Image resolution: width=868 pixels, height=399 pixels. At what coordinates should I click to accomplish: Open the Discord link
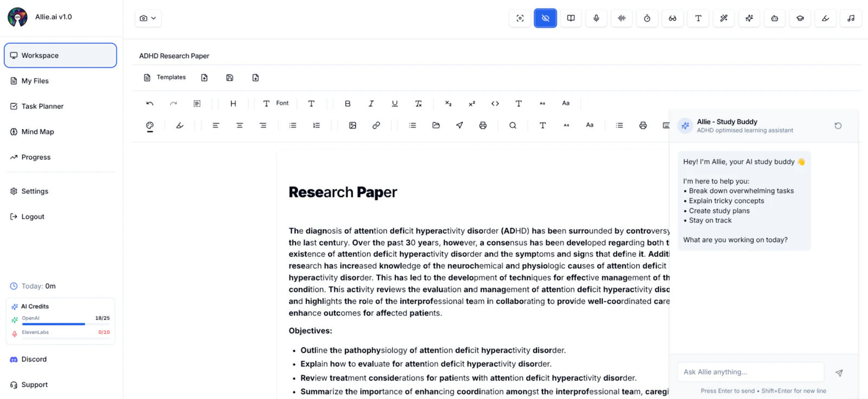60,359
